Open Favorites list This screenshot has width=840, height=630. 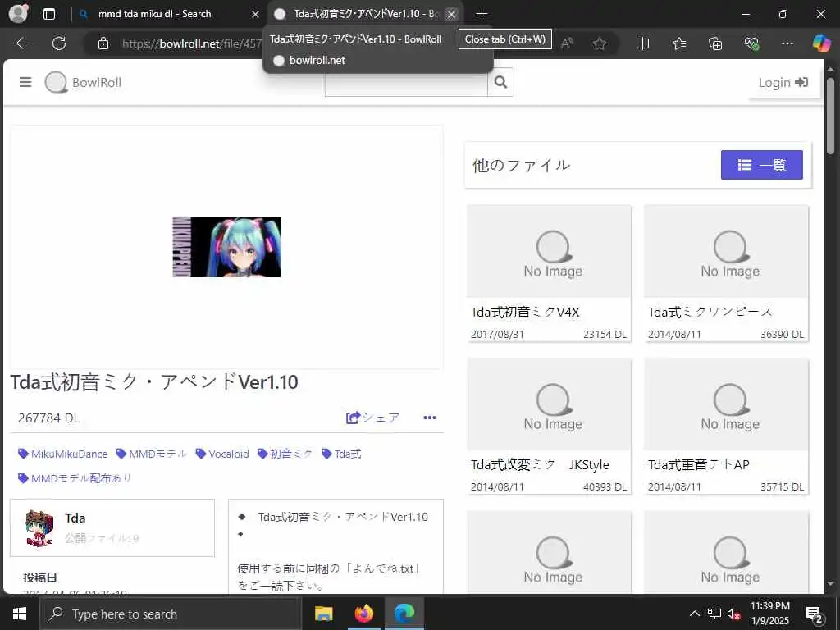[x=679, y=43]
